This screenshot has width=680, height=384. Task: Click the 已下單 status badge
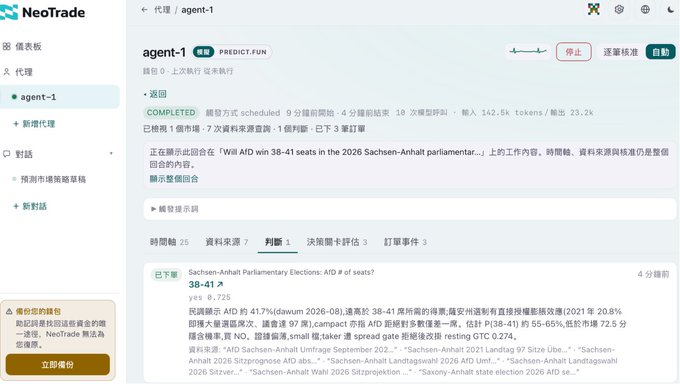point(166,275)
